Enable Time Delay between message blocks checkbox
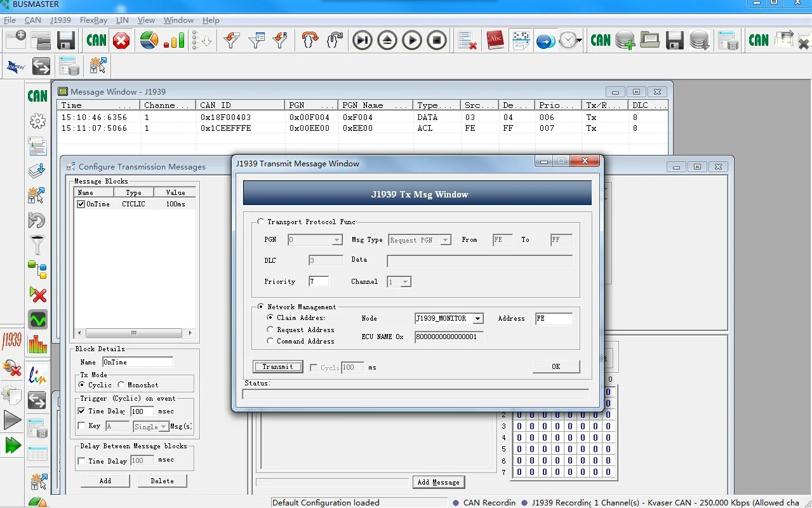Viewport: 812px width, 508px height. 81,461
